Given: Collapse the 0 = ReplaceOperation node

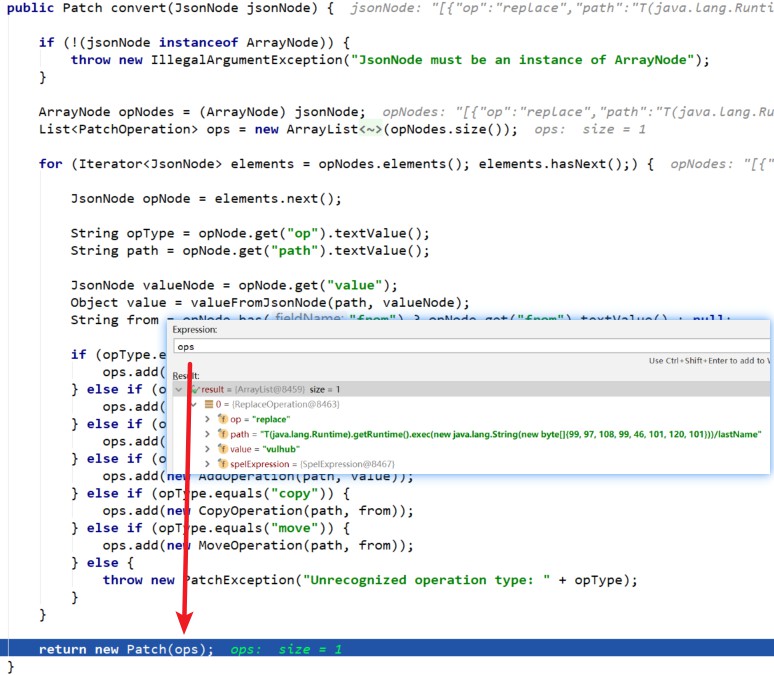Looking at the screenshot, I should [194, 404].
